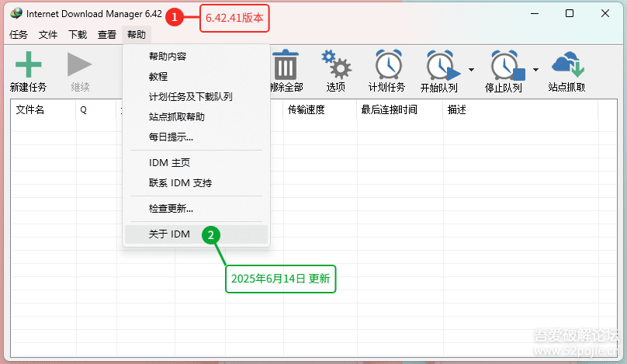Minimize the Internet Download Manager window

pos(535,14)
